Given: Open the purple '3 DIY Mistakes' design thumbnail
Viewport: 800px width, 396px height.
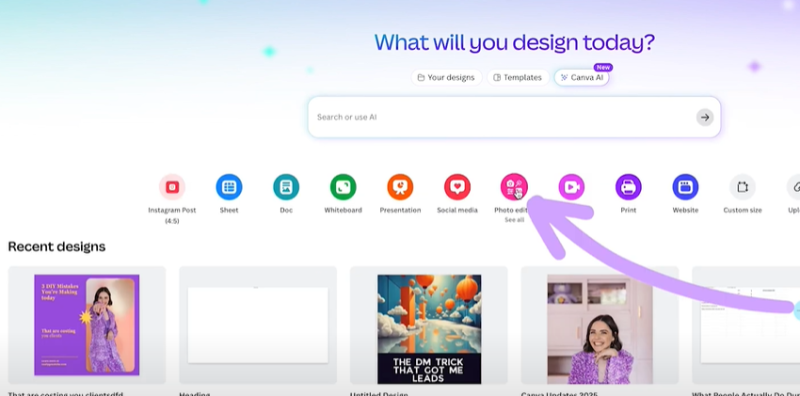Looking at the screenshot, I should point(87,325).
